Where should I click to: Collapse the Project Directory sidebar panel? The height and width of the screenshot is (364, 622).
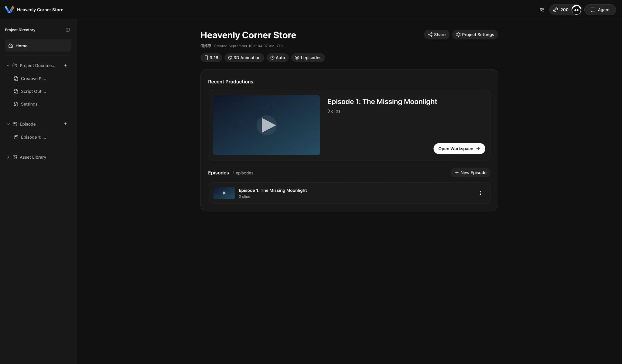[68, 30]
